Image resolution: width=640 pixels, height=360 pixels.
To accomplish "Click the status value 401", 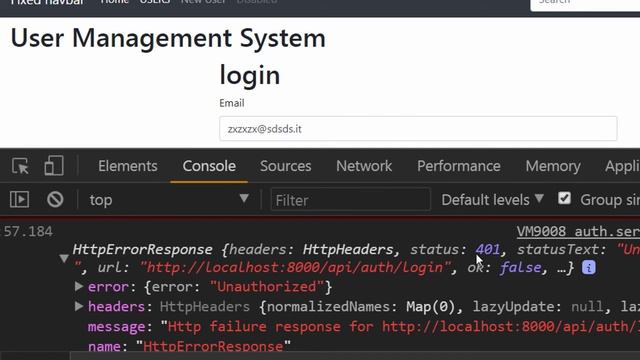I will click(487, 249).
